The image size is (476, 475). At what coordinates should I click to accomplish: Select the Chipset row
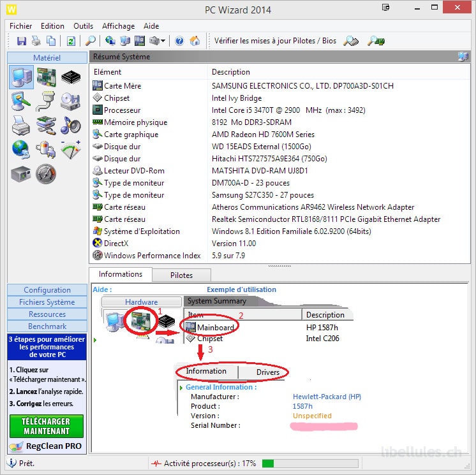(279, 98)
